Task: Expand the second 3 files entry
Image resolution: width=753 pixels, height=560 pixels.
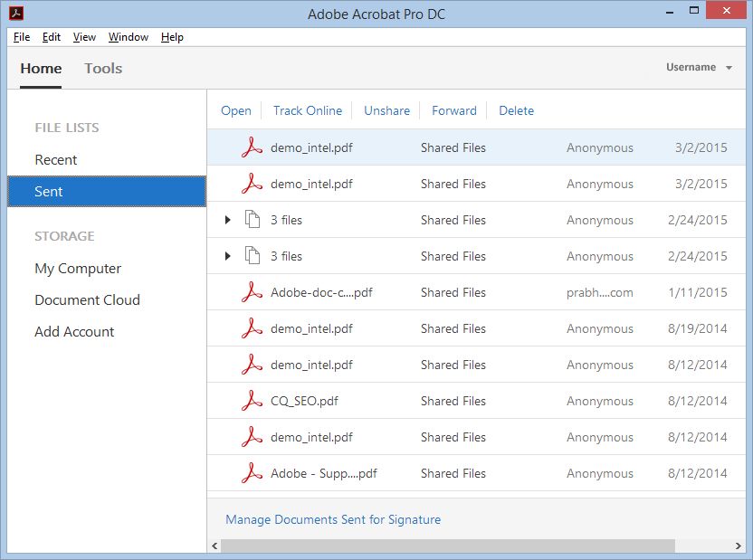Action: [x=227, y=256]
